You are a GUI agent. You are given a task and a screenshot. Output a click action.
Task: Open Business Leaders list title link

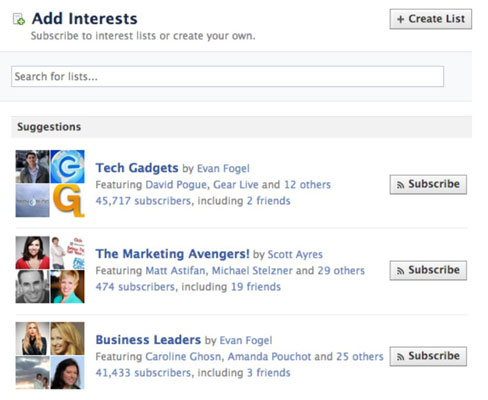[x=148, y=340]
